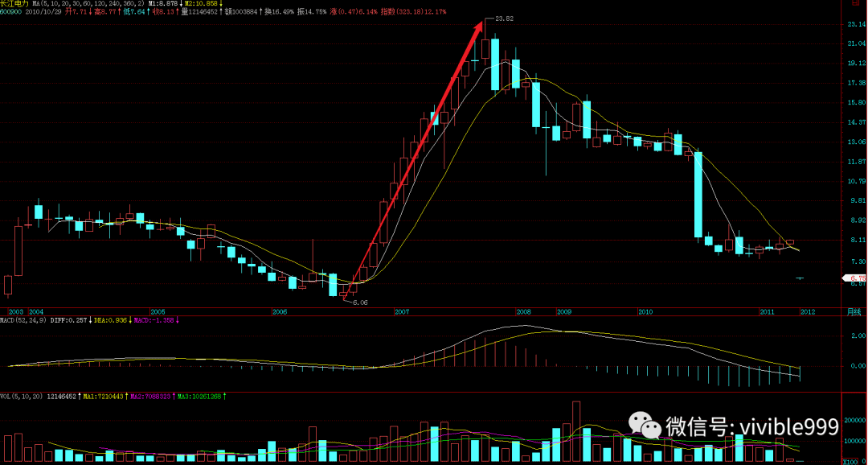Viewport: 868px width, 465px height.
Task: Click the X100 volume scale label
Action: 850,461
